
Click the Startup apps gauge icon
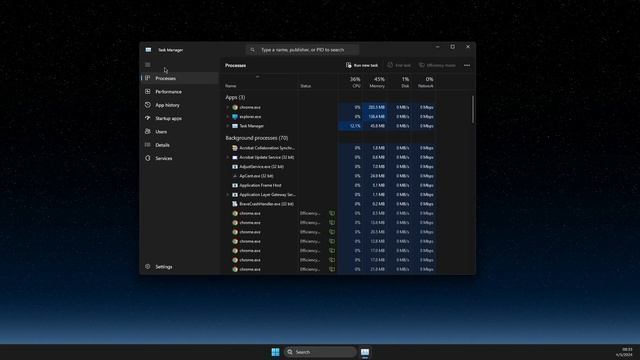click(x=148, y=118)
